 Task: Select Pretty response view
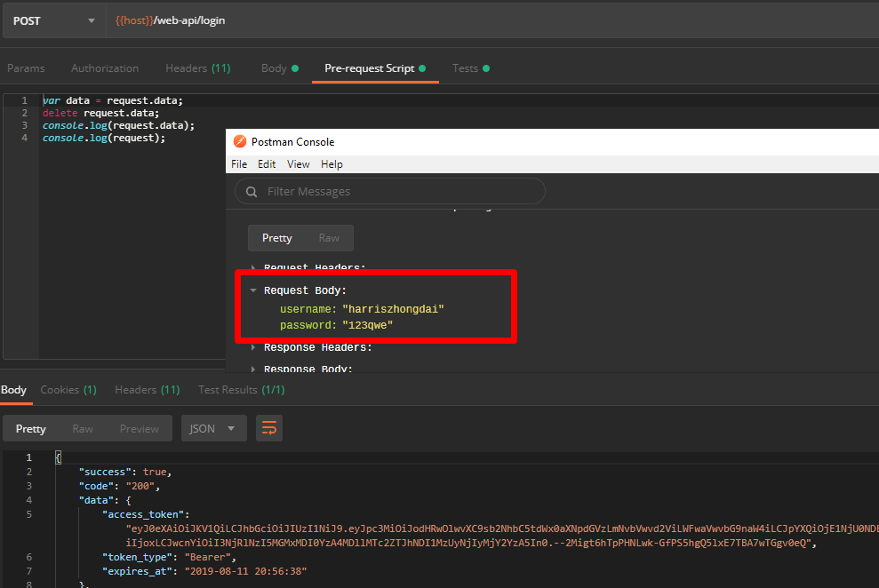pyautogui.click(x=31, y=428)
